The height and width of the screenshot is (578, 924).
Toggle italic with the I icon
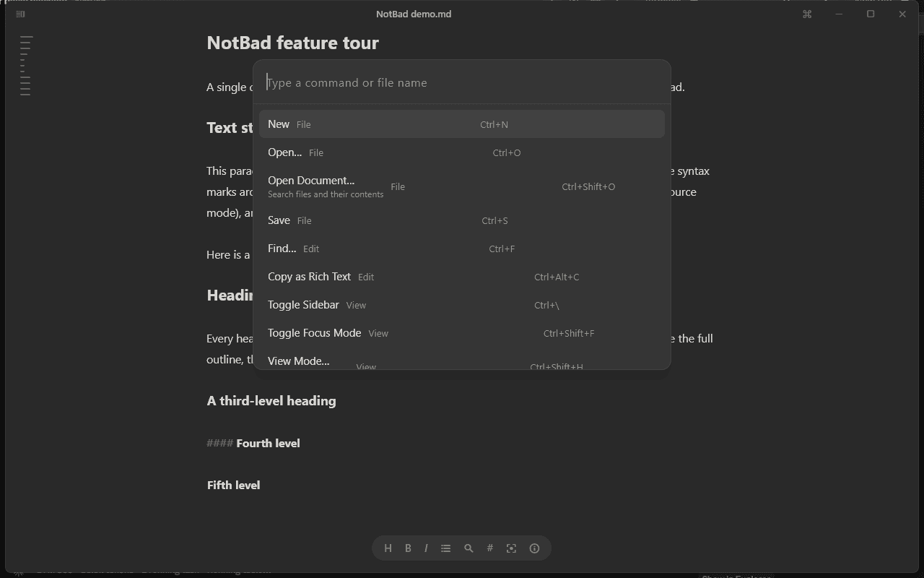click(x=426, y=548)
